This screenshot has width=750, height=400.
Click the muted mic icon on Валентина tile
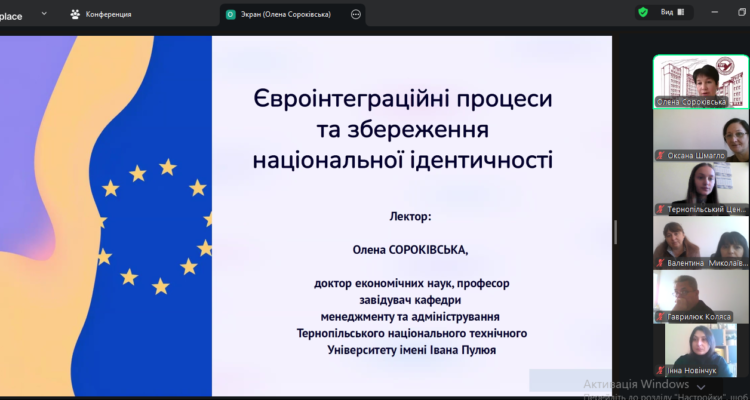pos(661,263)
